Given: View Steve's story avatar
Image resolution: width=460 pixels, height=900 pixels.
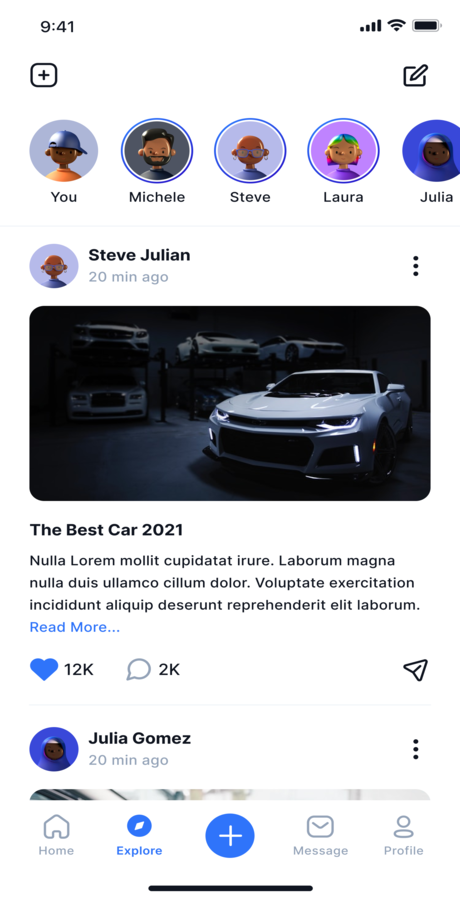Looking at the screenshot, I should click(x=250, y=150).
